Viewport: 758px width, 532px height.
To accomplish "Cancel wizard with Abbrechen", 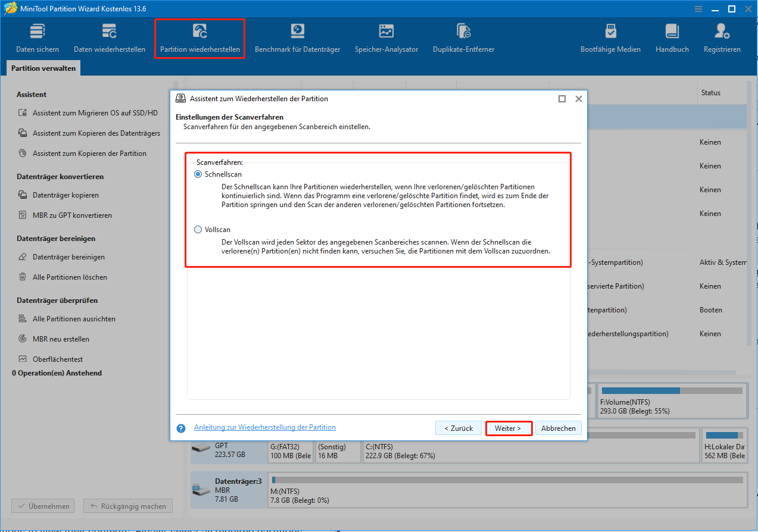I will [559, 428].
